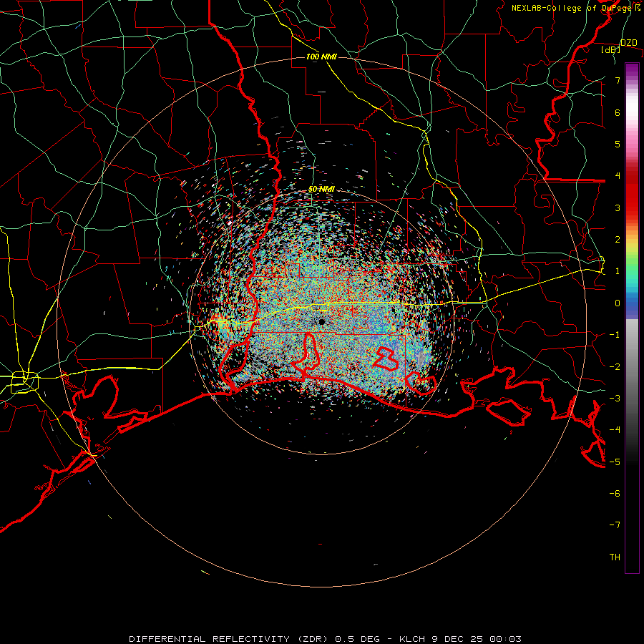
Task: Click the yellow Houston highway loop
Action: (x=25, y=381)
